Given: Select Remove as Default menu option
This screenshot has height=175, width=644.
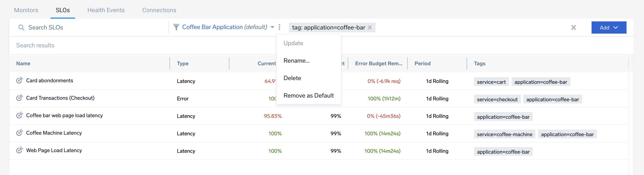Looking at the screenshot, I should [x=308, y=96].
